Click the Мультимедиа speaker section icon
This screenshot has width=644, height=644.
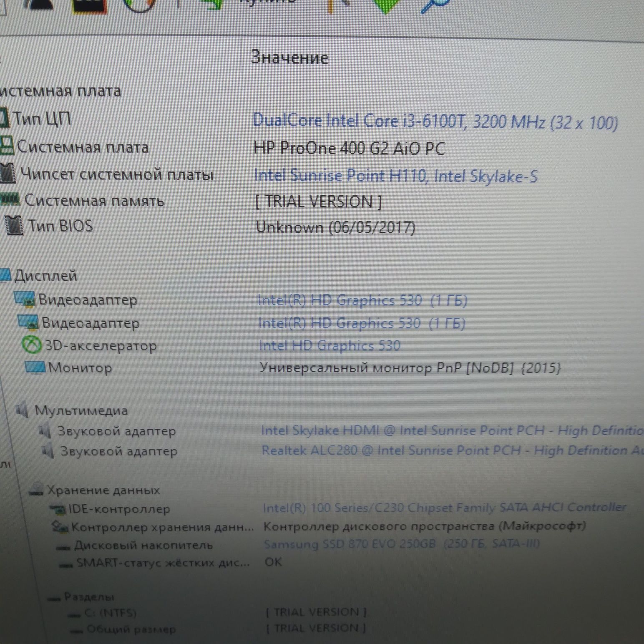(22, 410)
